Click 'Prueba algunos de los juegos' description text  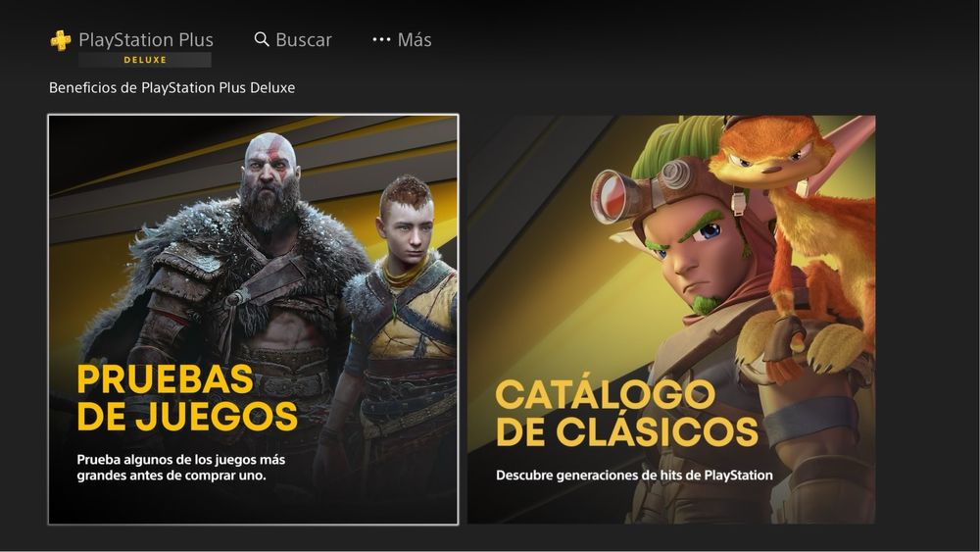181,468
